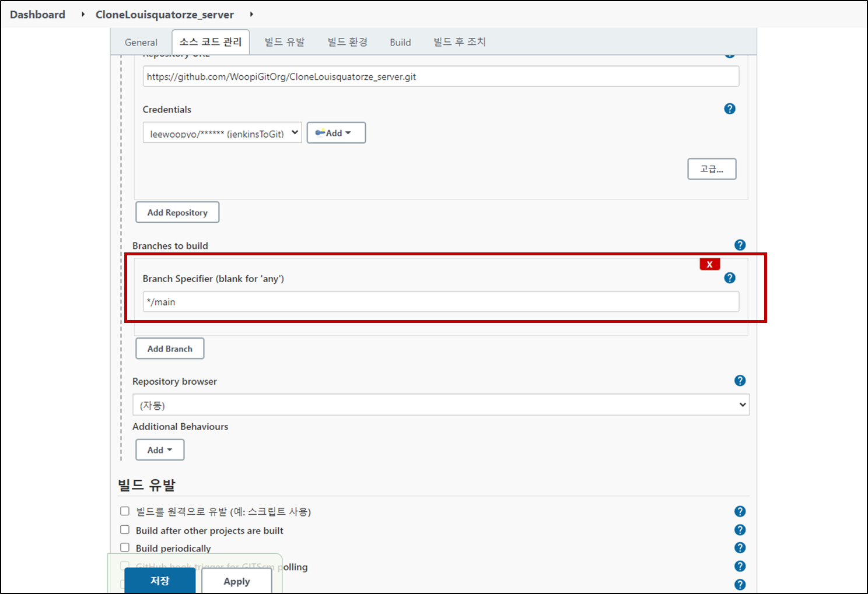
Task: Open help for Build periodically
Action: (740, 548)
